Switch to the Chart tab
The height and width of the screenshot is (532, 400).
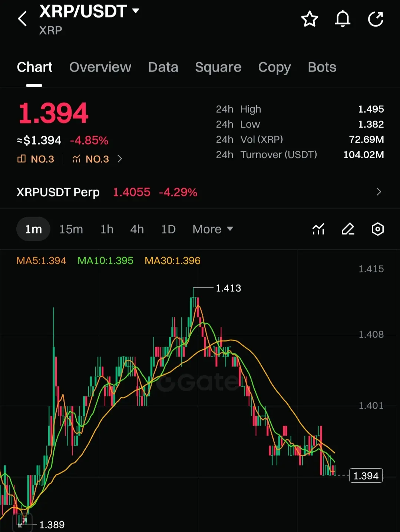(x=34, y=67)
